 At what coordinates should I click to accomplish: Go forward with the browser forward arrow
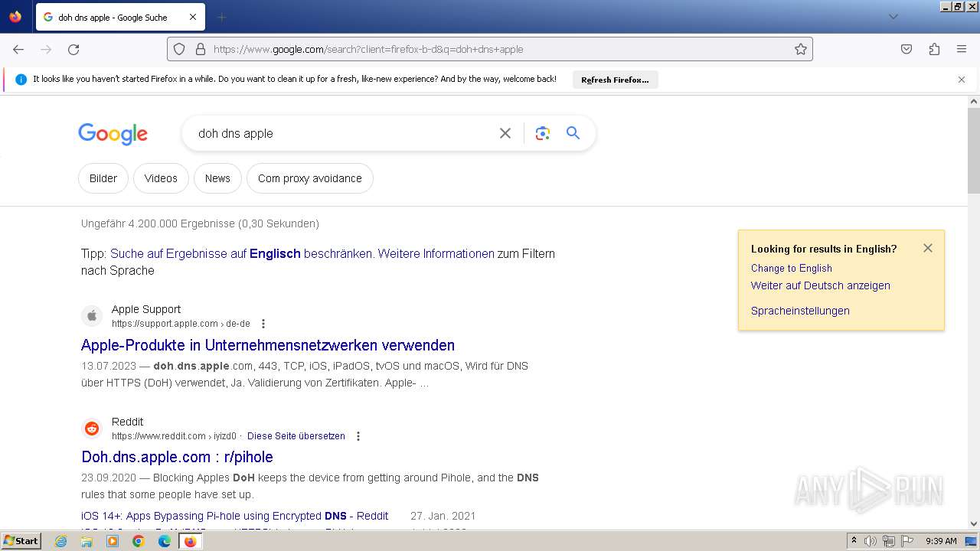[46, 49]
